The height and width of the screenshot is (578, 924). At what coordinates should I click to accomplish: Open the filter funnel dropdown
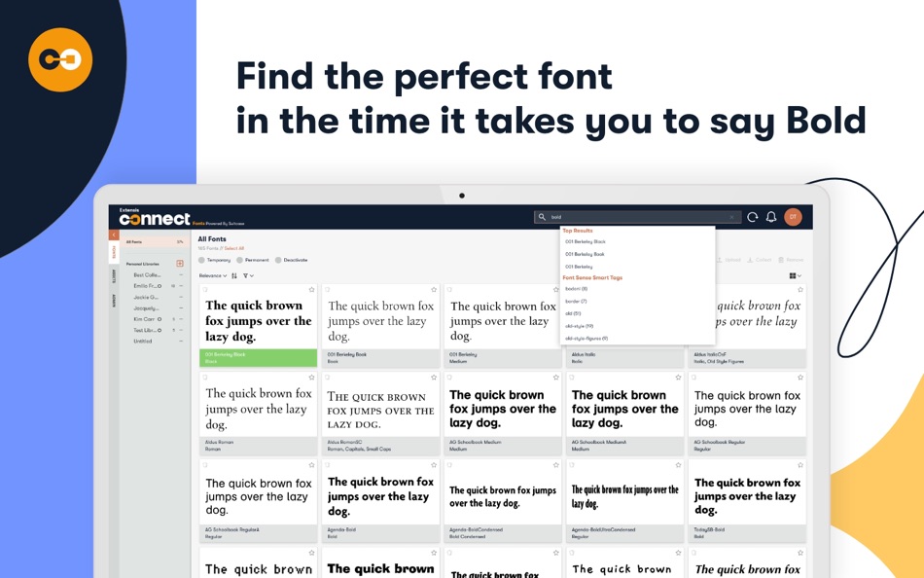click(x=248, y=275)
